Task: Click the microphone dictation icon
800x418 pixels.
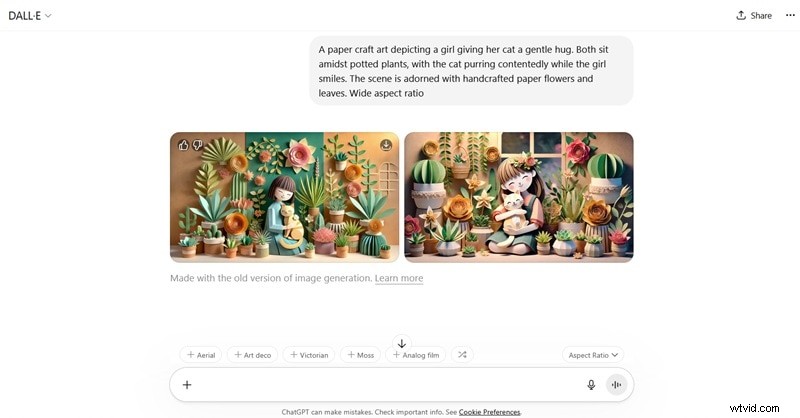Action: pos(591,385)
